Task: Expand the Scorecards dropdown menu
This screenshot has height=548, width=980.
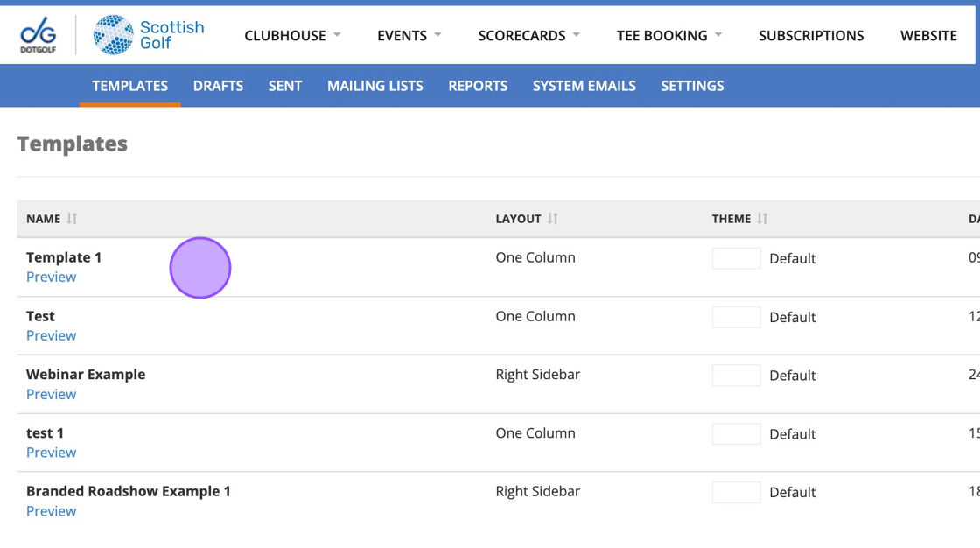Action: pyautogui.click(x=528, y=36)
